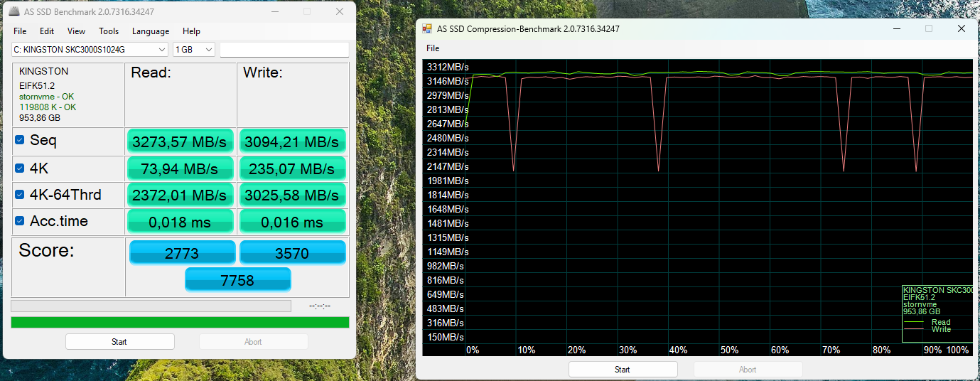Click the 'EIFK51.2' firmware text in Benchmark window
980x381 pixels.
click(37, 86)
